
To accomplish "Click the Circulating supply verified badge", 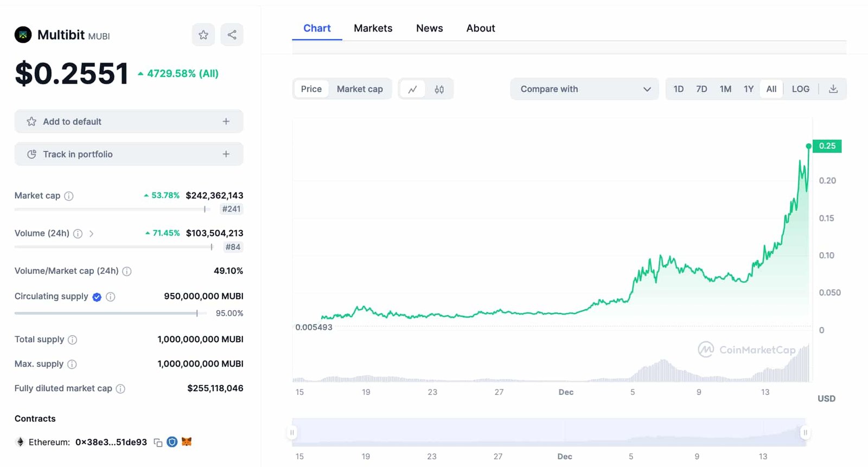I will (97, 297).
